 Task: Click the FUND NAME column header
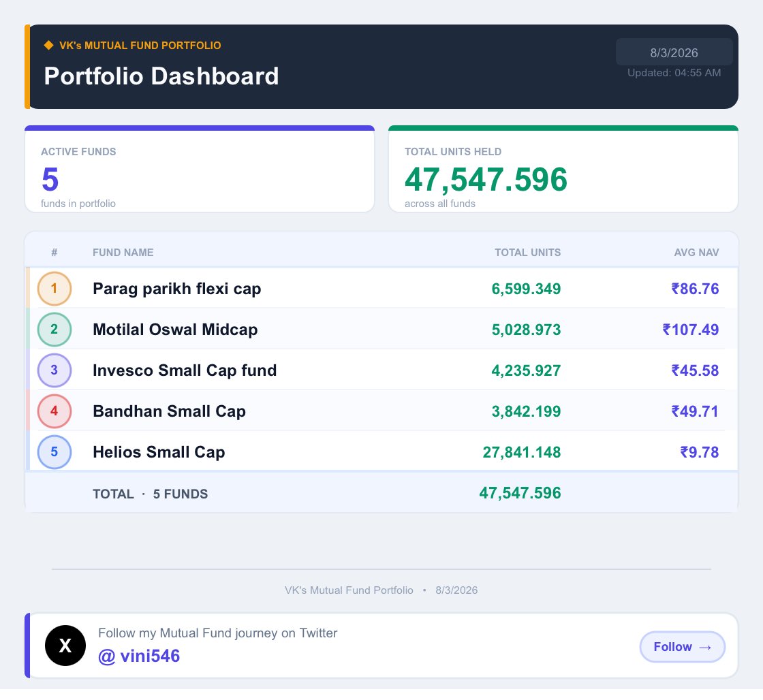pos(123,253)
